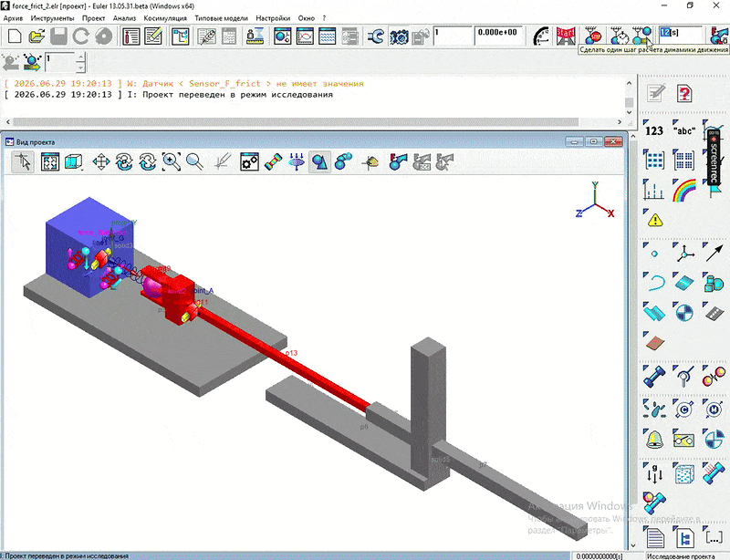Open the hourglass measurement tool
The image size is (730, 560).
255,36
